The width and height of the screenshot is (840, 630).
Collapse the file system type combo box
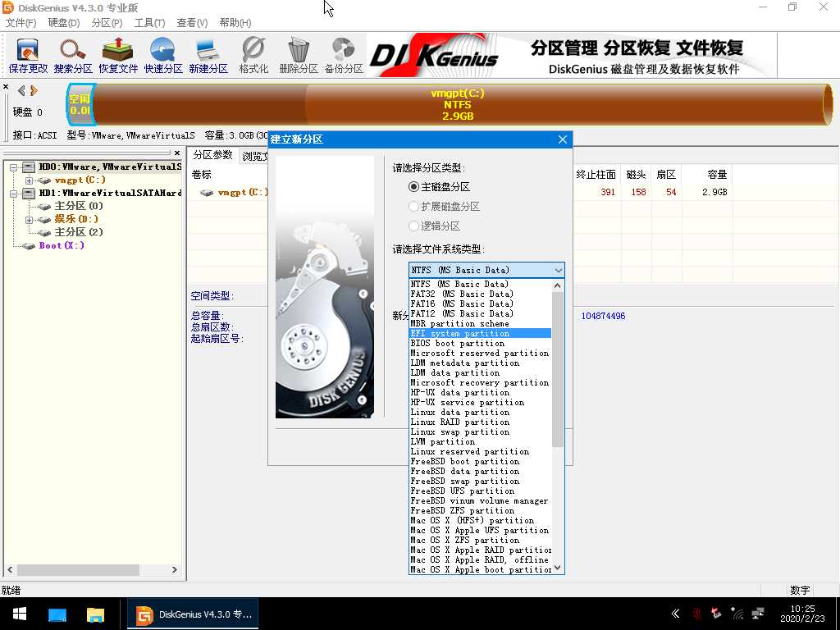click(558, 270)
